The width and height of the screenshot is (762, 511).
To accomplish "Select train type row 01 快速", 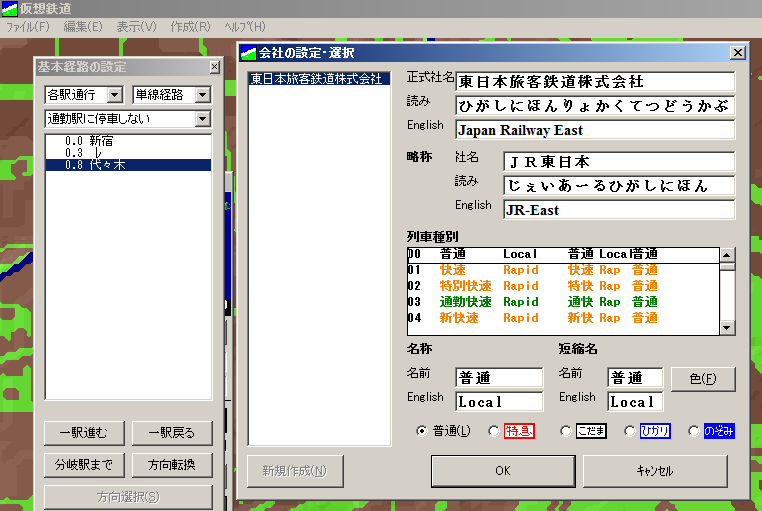I will (x=563, y=270).
